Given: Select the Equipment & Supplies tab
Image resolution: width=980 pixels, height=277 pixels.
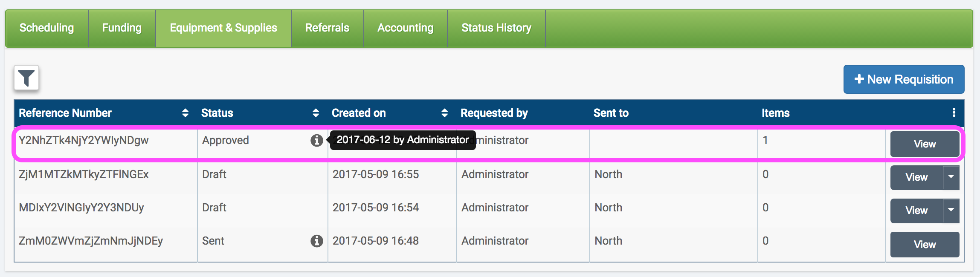Looking at the screenshot, I should (223, 28).
